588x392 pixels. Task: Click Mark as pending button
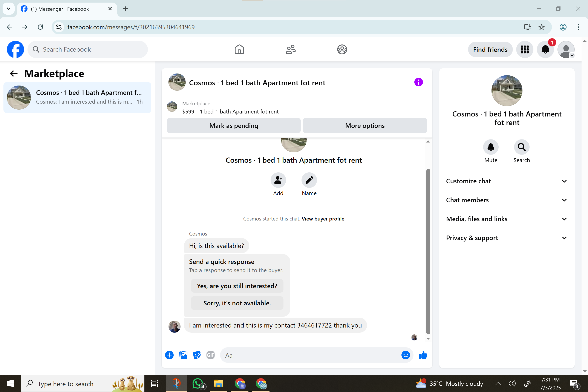pyautogui.click(x=233, y=126)
